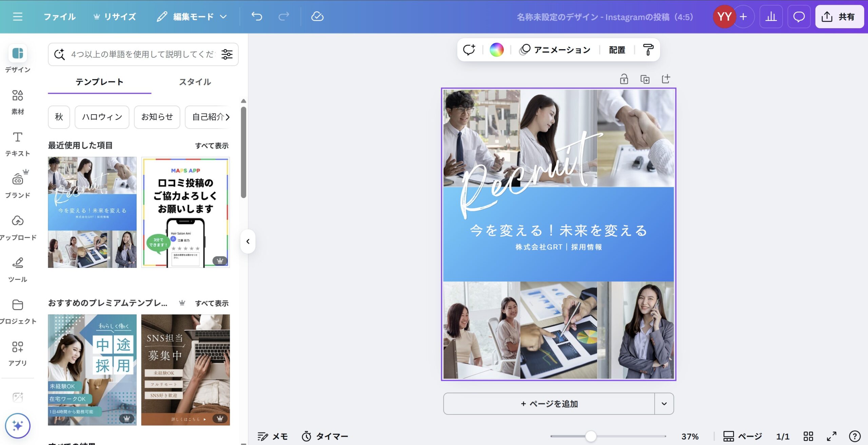Switch to the スタイル tab
Screen dimensions: 868x445
[x=195, y=82]
